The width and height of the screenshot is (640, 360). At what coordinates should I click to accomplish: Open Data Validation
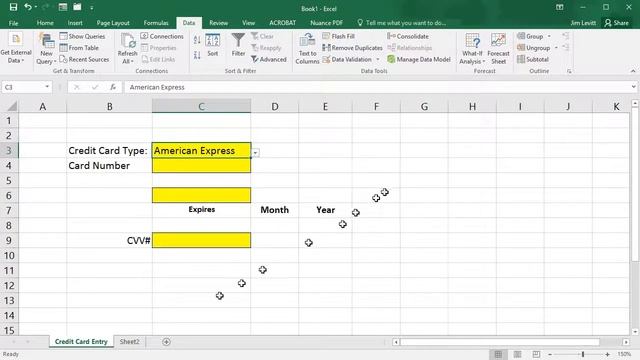347,59
